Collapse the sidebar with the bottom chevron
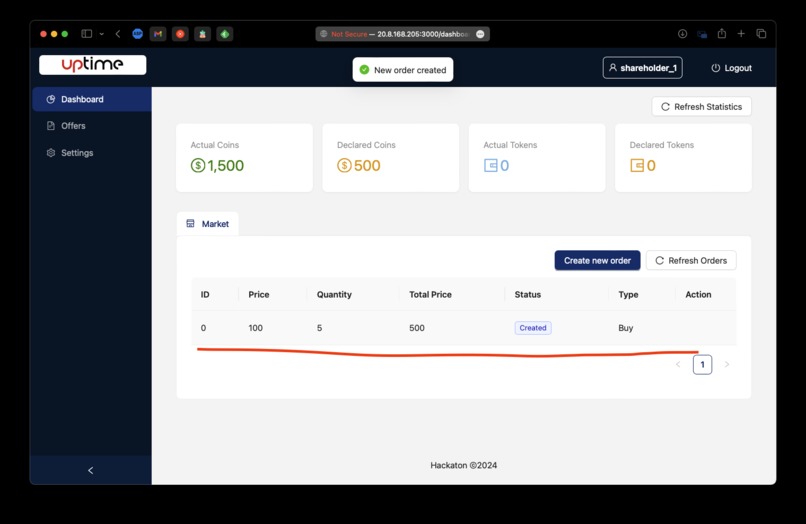 click(90, 470)
